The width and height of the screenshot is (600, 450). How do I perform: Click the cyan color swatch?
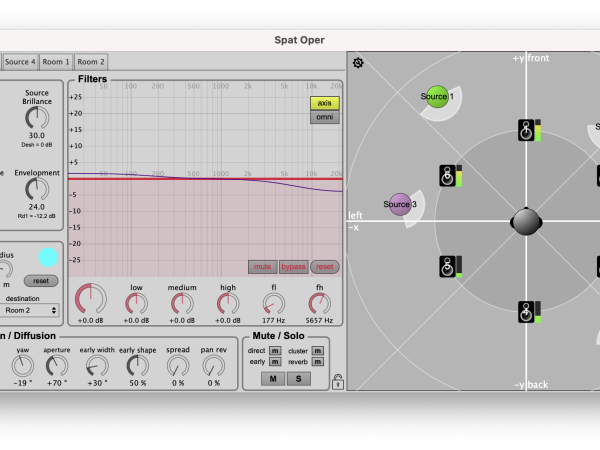[x=48, y=257]
